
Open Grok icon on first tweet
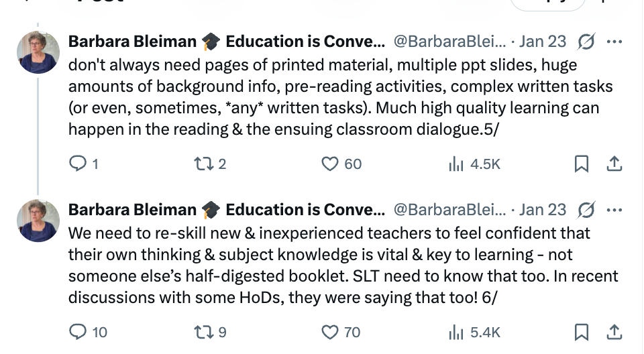[586, 42]
